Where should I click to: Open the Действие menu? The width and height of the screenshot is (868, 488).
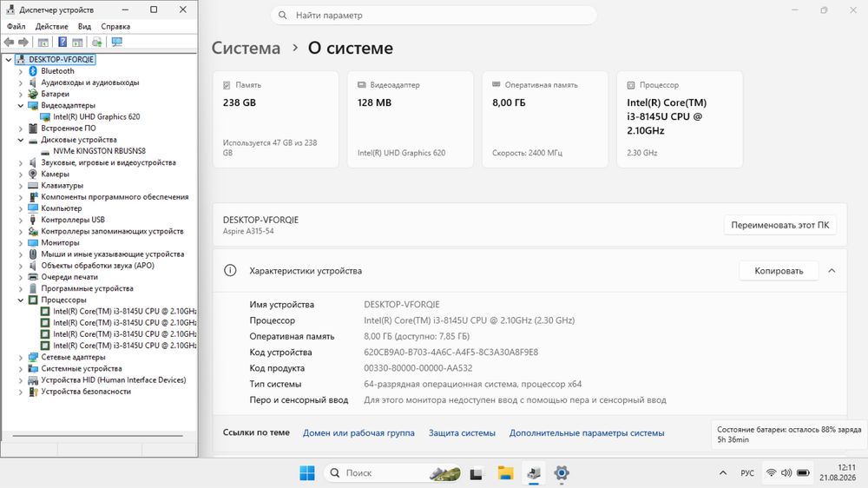51,27
